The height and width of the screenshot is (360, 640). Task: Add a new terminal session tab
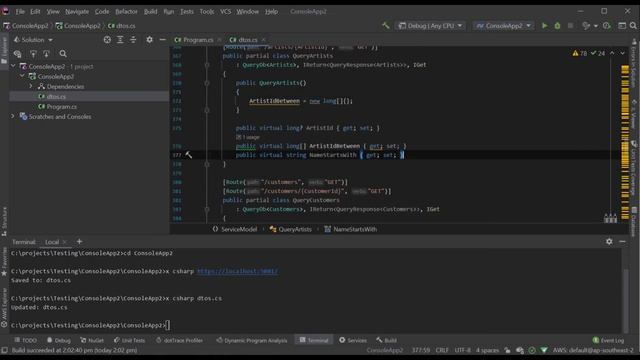click(79, 242)
